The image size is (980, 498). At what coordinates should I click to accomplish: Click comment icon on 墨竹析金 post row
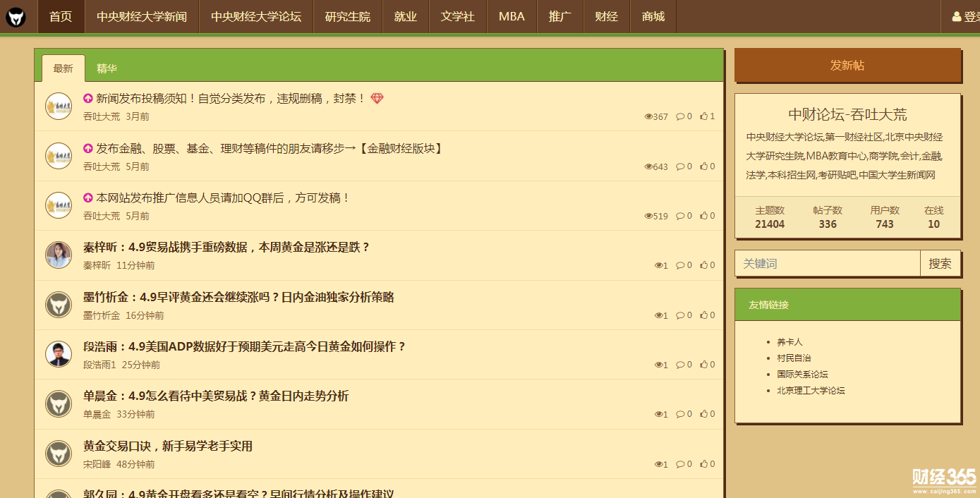point(680,315)
